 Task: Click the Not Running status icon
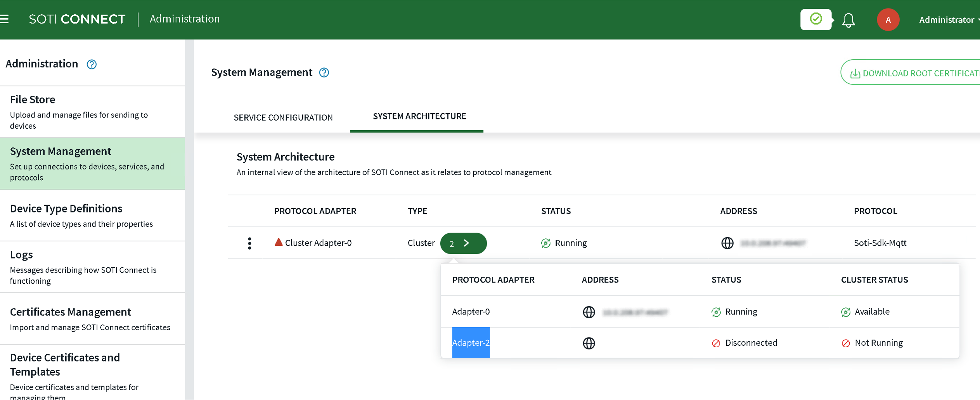[846, 343]
